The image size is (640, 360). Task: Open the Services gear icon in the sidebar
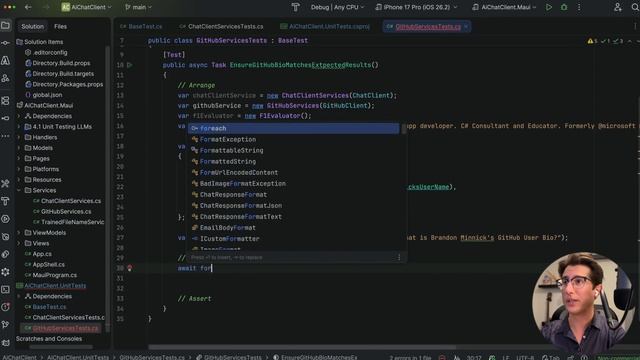pos(5,271)
